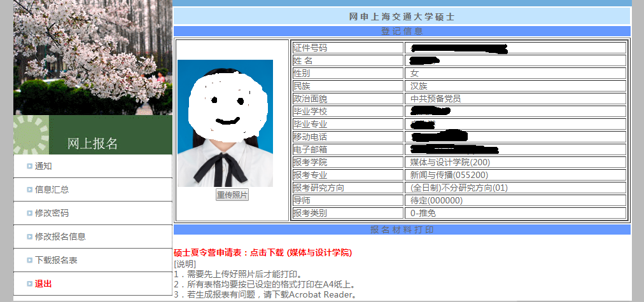Download the 硕士夏令营申请表 via red link

263,253
